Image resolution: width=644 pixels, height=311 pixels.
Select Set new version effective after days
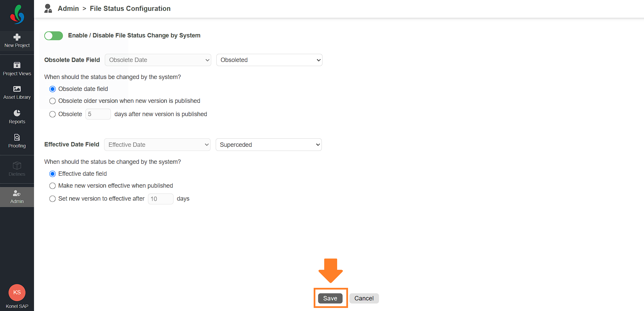(52, 199)
